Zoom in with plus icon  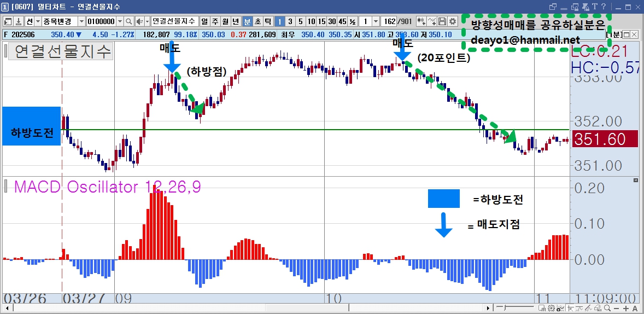coord(626,309)
